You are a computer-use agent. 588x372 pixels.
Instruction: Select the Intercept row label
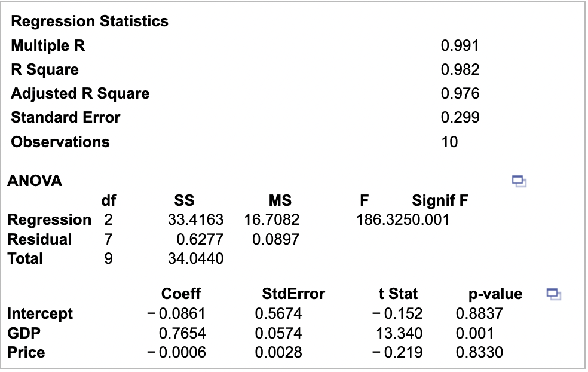click(x=40, y=314)
